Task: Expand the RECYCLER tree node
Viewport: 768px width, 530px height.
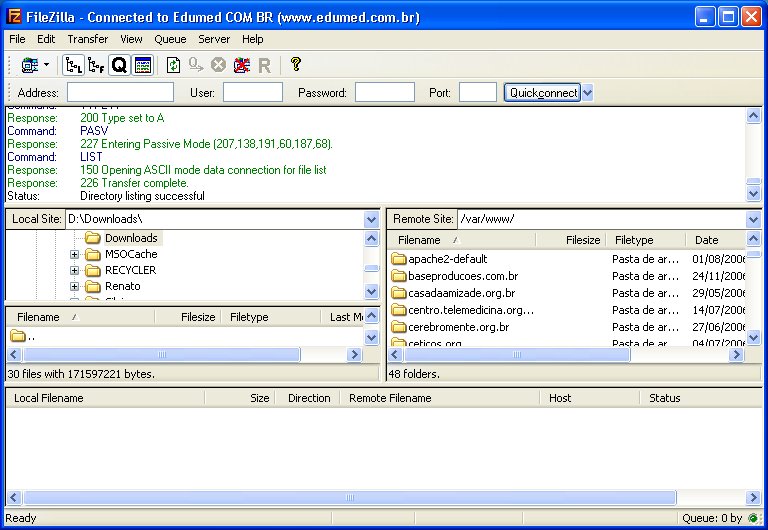Action: 74,270
